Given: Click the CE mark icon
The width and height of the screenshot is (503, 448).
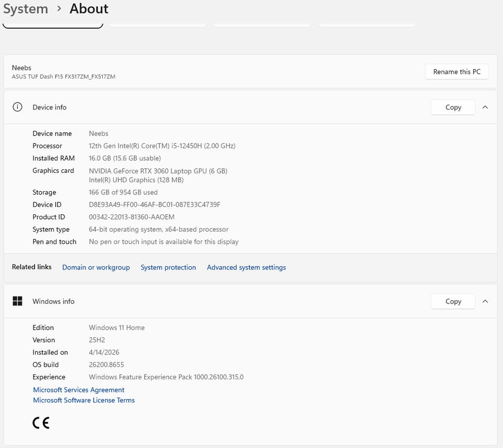Looking at the screenshot, I should coord(41,423).
